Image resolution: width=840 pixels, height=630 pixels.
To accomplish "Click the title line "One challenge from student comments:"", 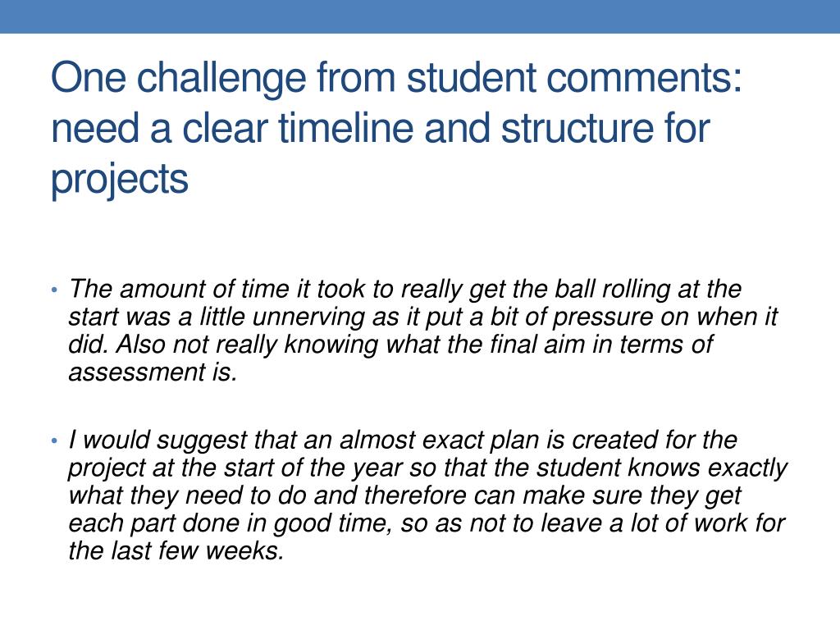I will pos(396,79).
